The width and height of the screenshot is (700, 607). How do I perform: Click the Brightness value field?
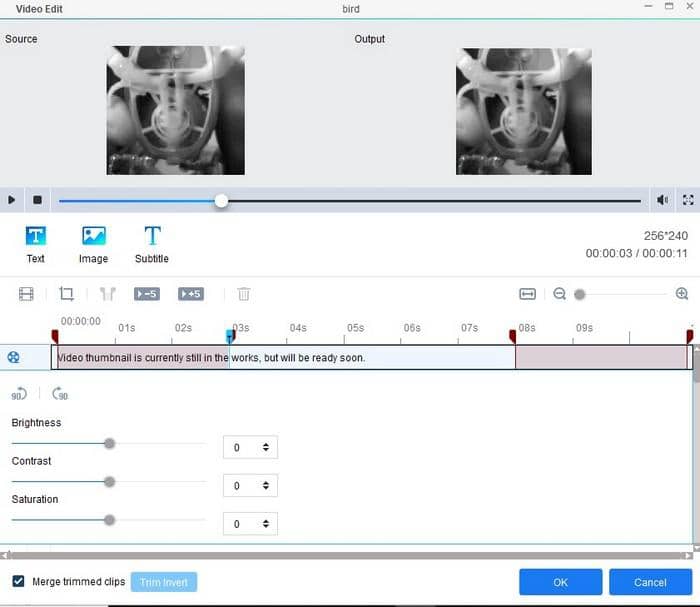[x=250, y=447]
